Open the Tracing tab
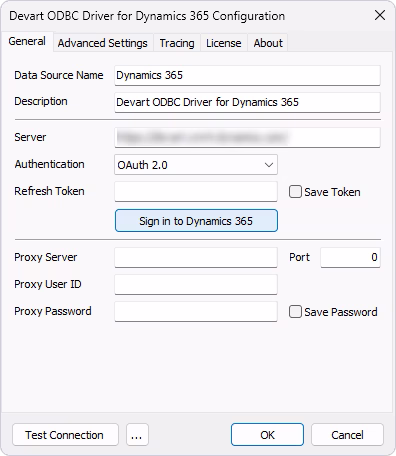This screenshot has height=456, width=396. [x=177, y=43]
